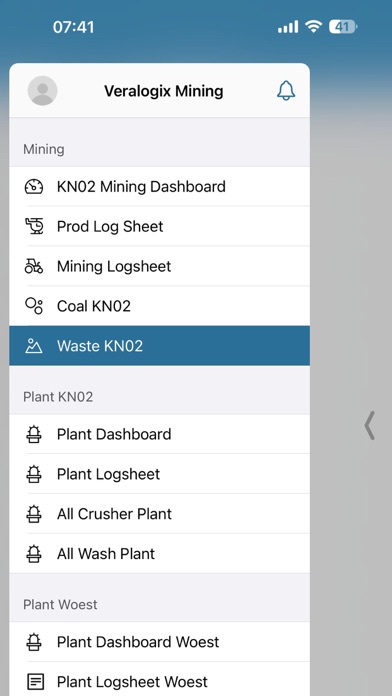The width and height of the screenshot is (392, 696).
Task: Open KN02 Mining Dashboard
Action: click(159, 187)
